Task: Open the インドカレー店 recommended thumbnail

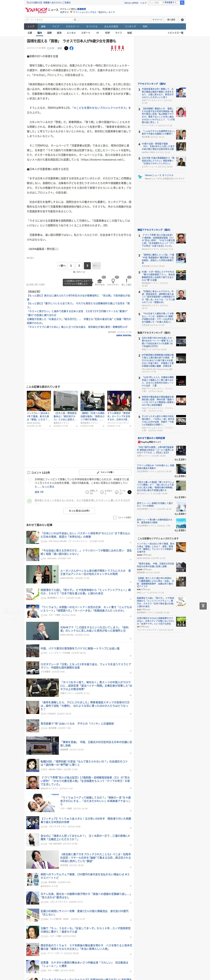Action: (39, 401)
